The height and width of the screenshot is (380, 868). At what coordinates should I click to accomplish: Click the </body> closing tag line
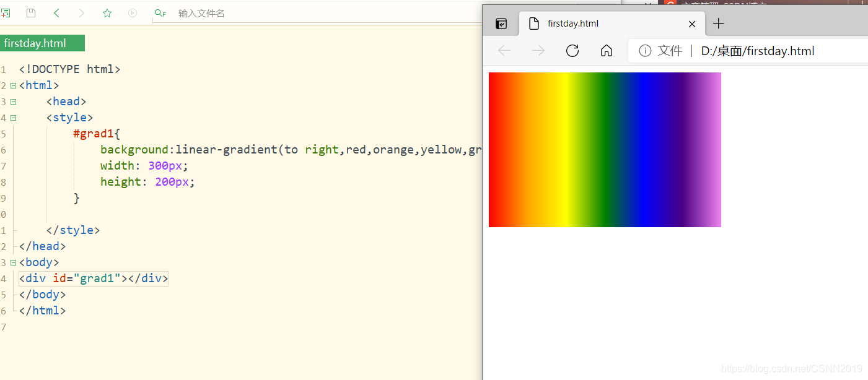[42, 295]
